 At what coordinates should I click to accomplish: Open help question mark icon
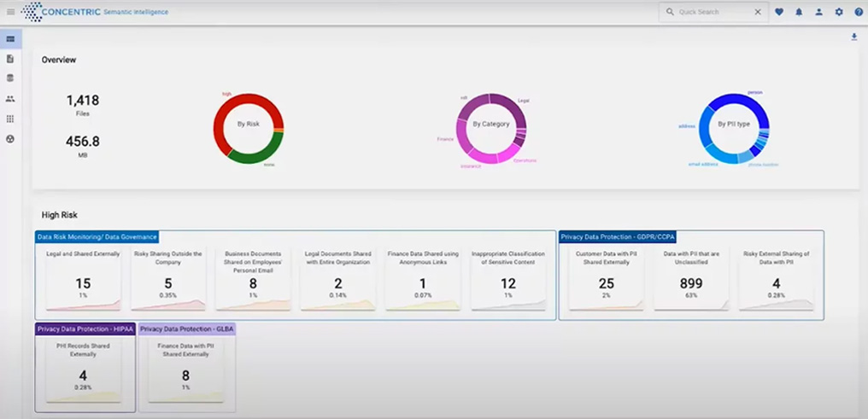click(x=859, y=12)
